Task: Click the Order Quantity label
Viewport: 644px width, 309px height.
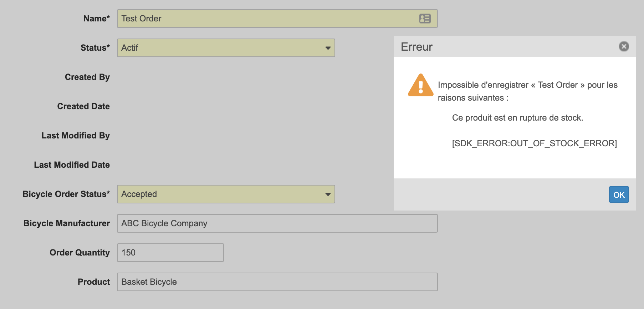Action: (x=80, y=253)
